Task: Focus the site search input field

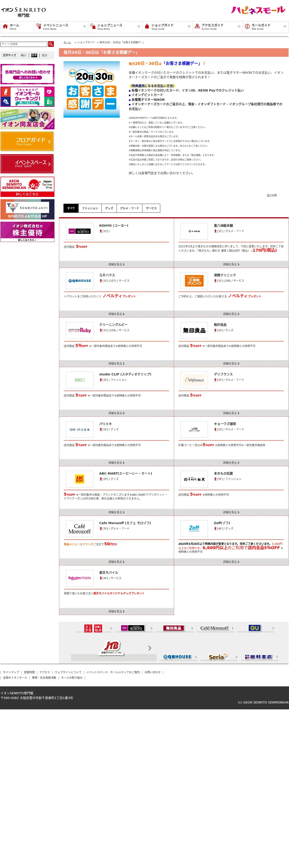Action: pyautogui.click(x=24, y=44)
